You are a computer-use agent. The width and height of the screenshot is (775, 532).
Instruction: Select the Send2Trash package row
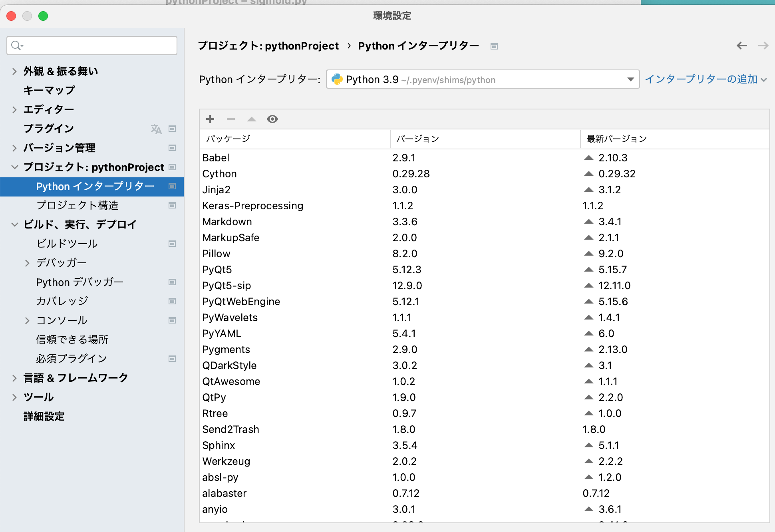484,429
